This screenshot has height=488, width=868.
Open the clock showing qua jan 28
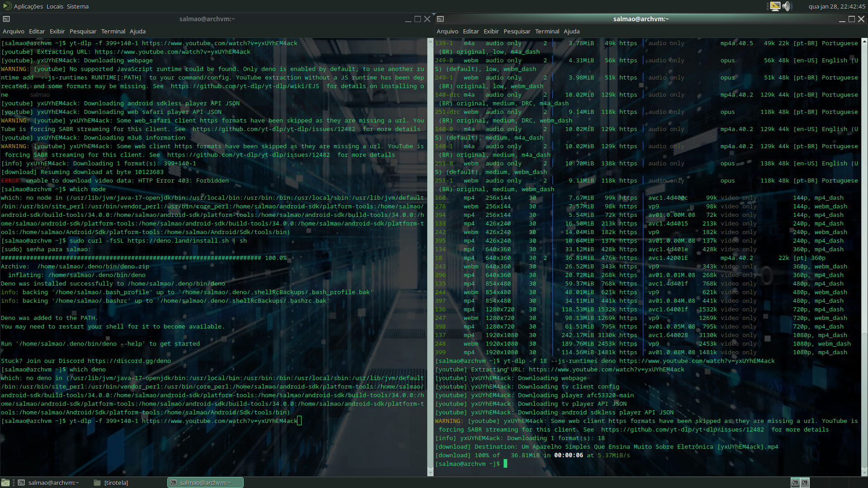pos(836,6)
